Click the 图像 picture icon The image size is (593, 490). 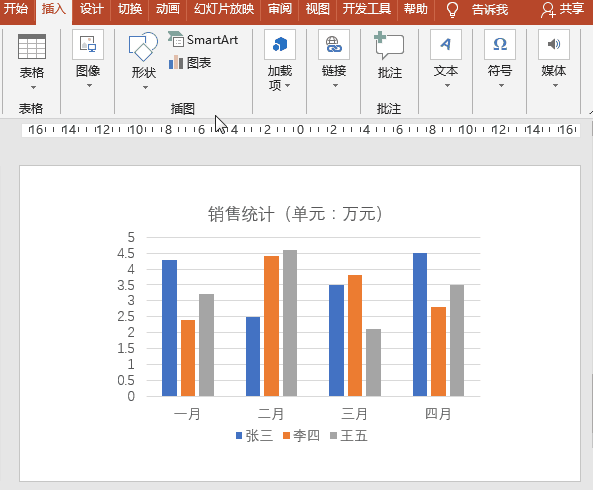pos(88,45)
